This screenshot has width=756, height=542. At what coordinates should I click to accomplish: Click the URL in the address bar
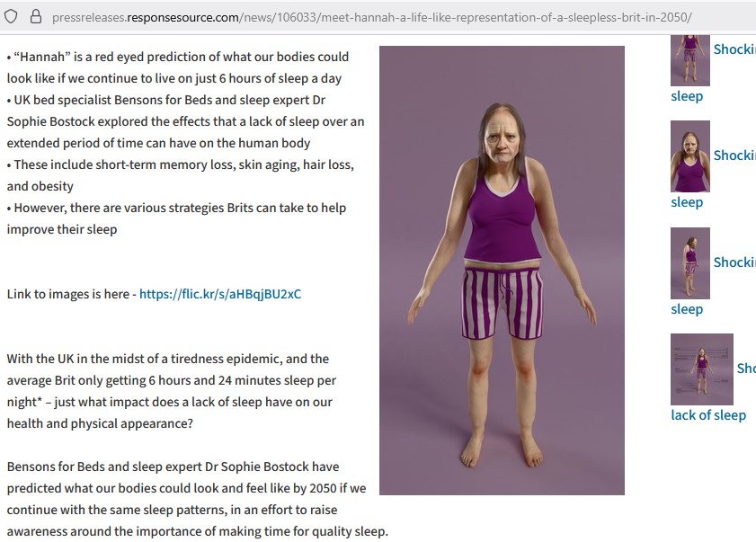tap(372, 17)
